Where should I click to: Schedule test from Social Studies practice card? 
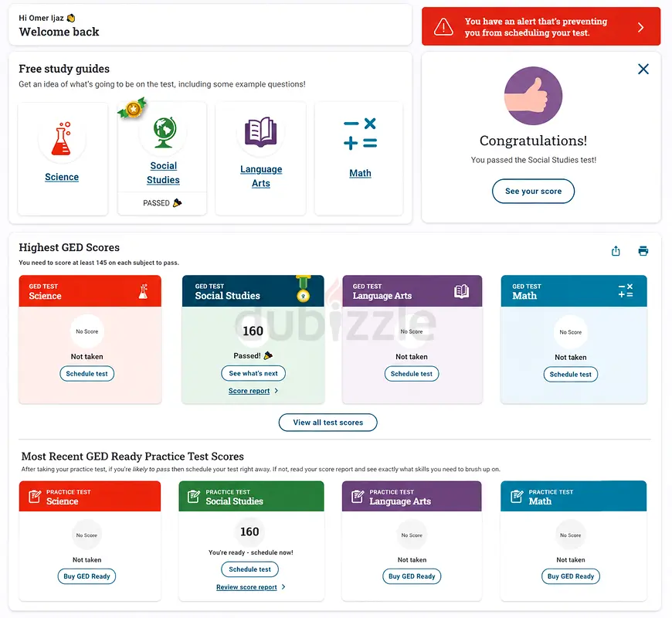coord(249,569)
